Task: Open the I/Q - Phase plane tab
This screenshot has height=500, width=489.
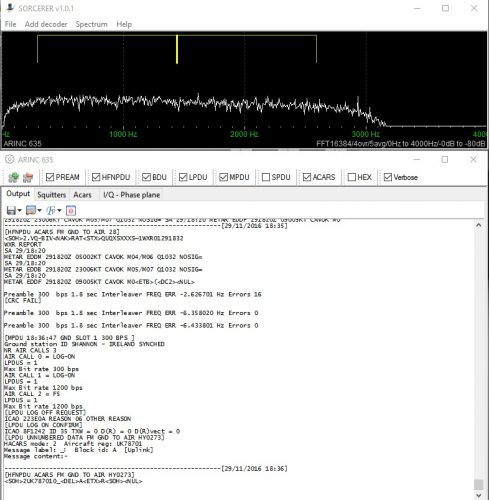Action: click(132, 195)
